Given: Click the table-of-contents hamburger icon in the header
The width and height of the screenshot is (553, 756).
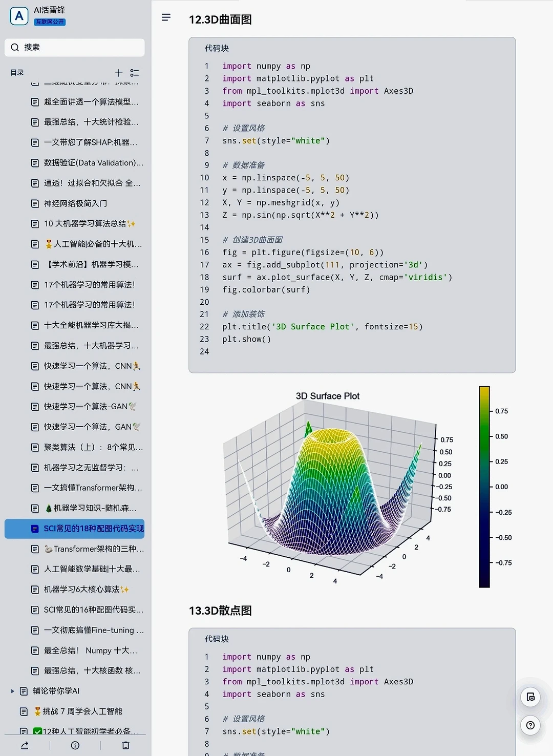Looking at the screenshot, I should point(165,17).
